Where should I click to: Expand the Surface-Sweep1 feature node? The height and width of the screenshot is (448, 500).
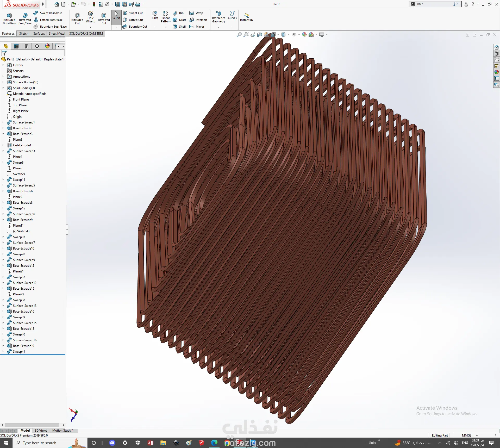tap(3, 122)
